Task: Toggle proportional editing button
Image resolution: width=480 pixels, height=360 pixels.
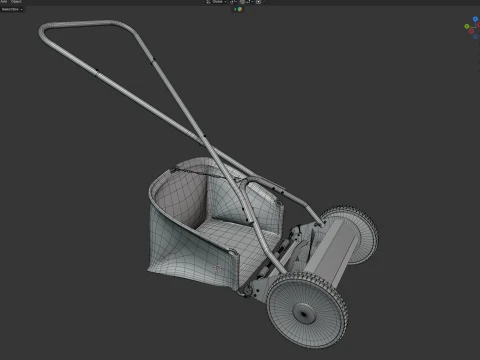Action: tap(258, 2)
